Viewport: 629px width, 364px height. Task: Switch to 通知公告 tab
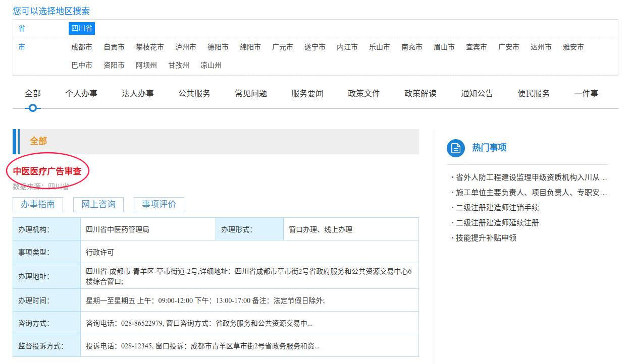[x=477, y=93]
